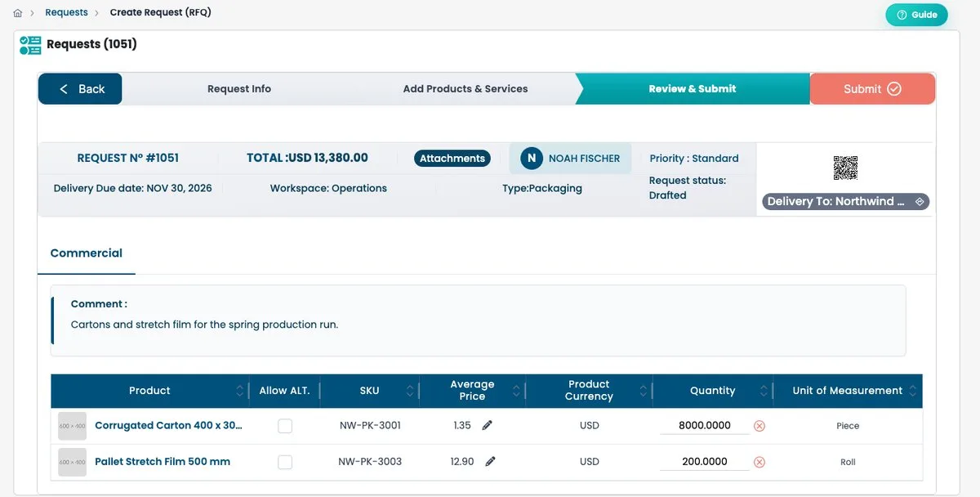Click the delivery location target icon
The image size is (980, 497).
point(920,201)
